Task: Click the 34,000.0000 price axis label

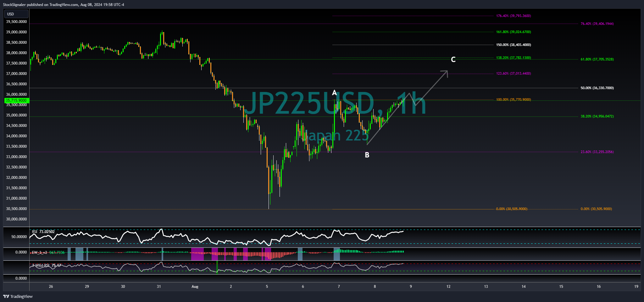Action: click(x=16, y=136)
